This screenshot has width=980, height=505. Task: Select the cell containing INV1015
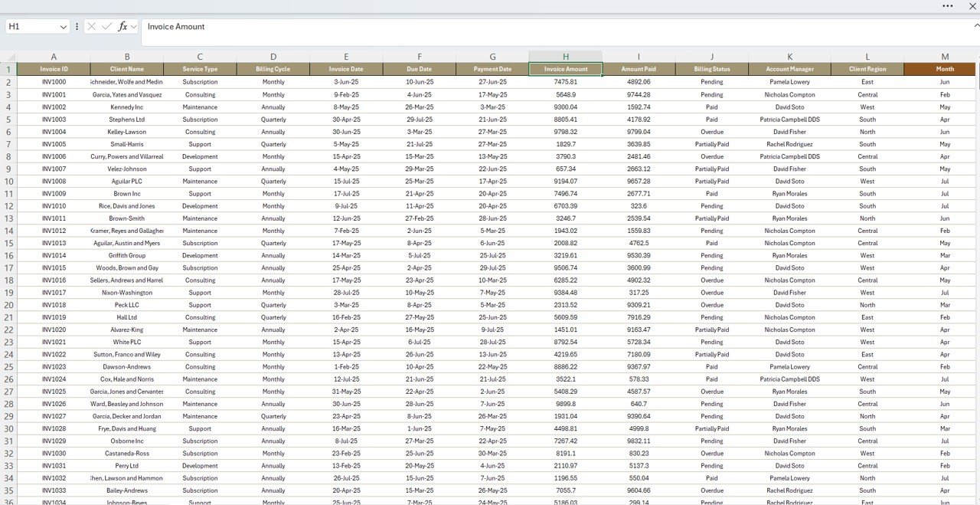click(x=54, y=268)
